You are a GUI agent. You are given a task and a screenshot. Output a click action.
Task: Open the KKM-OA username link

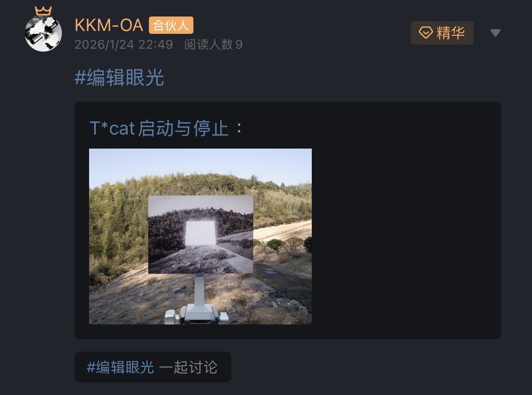coord(109,26)
